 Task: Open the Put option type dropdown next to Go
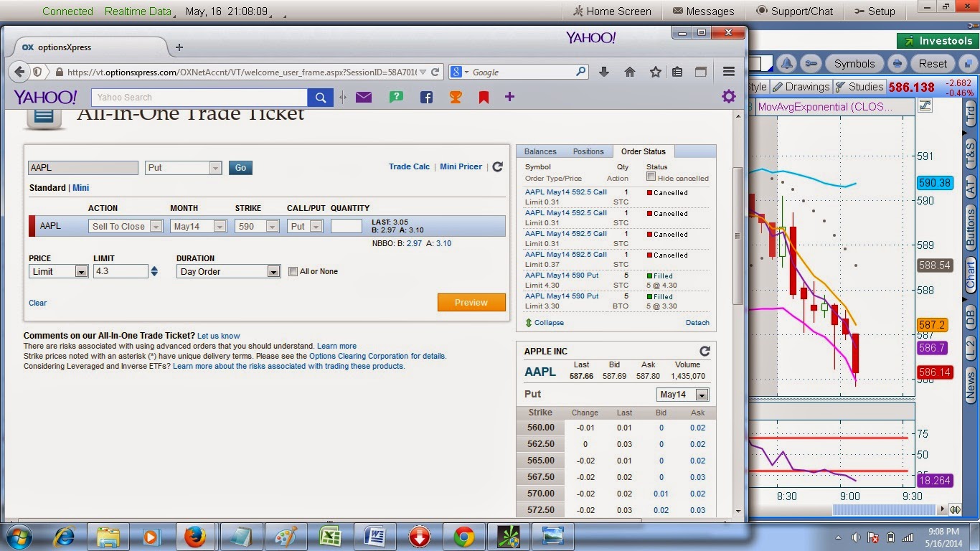183,168
